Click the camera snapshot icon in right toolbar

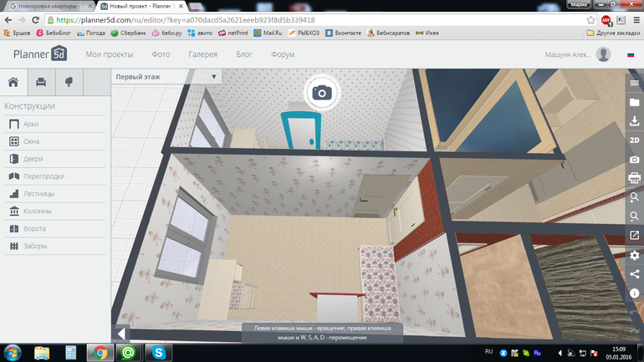(635, 159)
